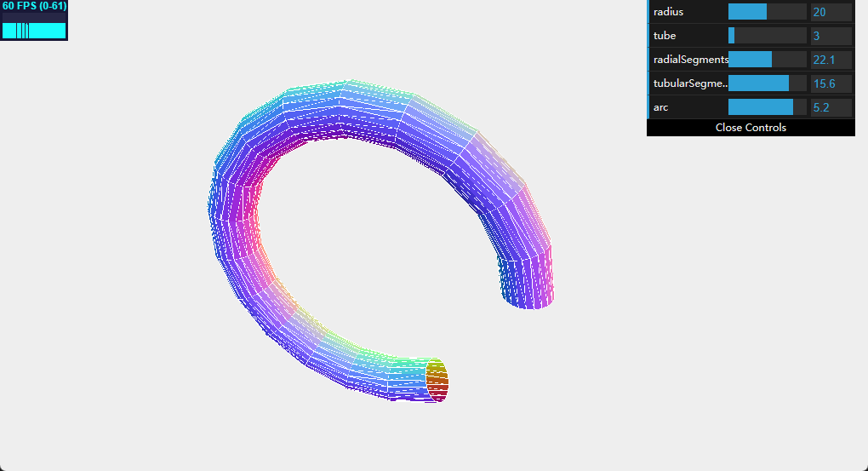
Task: Click the red-green open end of the torus
Action: (437, 380)
